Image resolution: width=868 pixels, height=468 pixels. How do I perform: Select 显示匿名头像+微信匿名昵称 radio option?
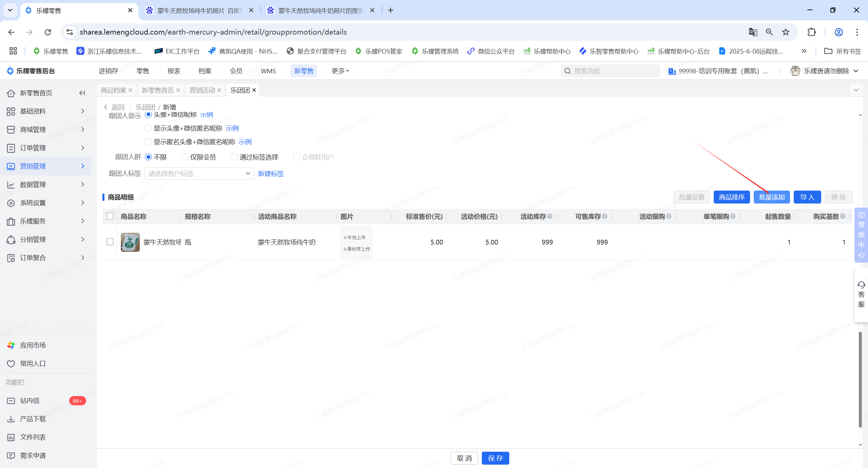click(148, 142)
